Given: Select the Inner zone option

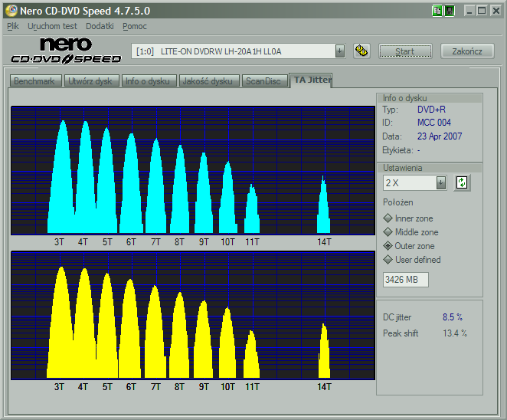Looking at the screenshot, I should [408, 218].
